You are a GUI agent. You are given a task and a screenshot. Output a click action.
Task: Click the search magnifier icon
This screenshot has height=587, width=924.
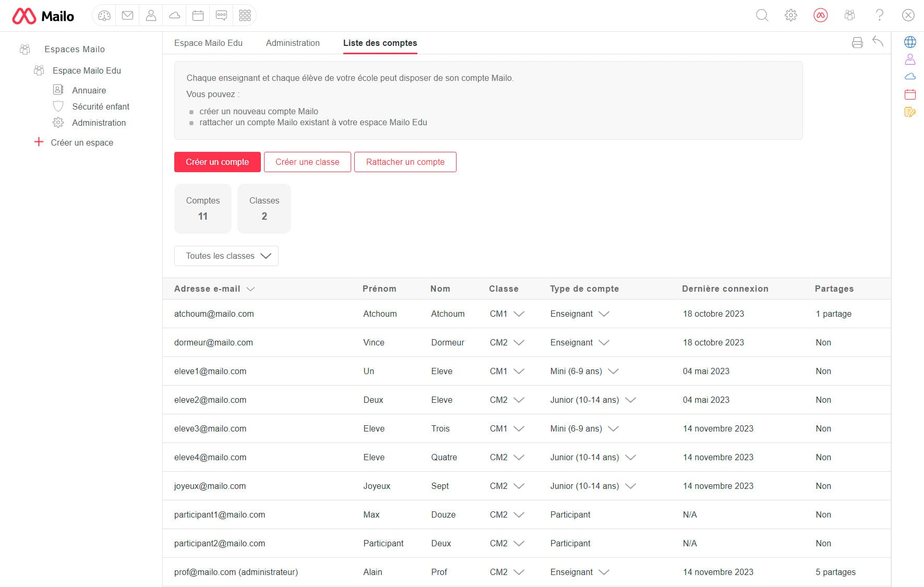(x=762, y=16)
